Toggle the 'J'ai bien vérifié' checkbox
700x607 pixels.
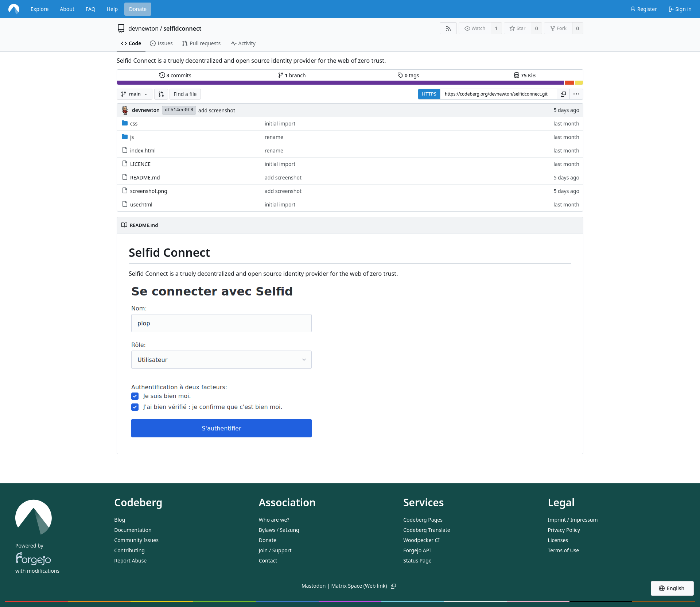tap(135, 407)
